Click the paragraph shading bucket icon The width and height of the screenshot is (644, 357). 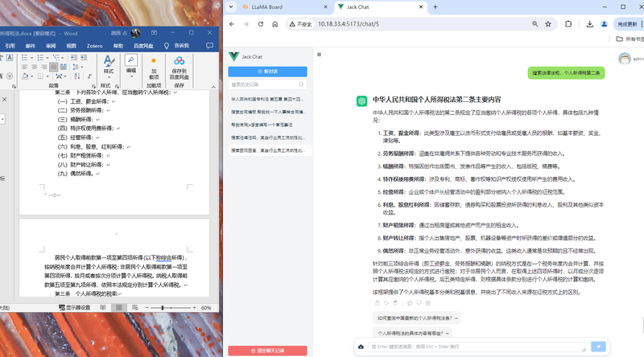(25, 76)
